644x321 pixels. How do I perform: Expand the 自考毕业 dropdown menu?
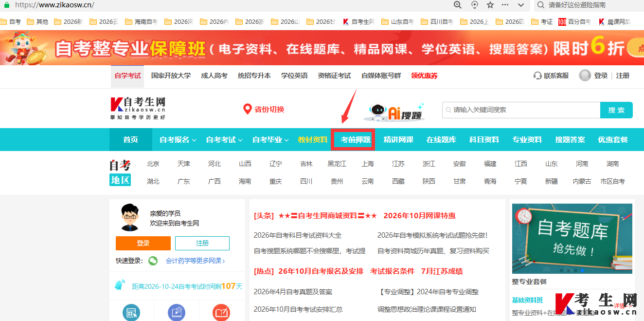pyautogui.click(x=270, y=140)
